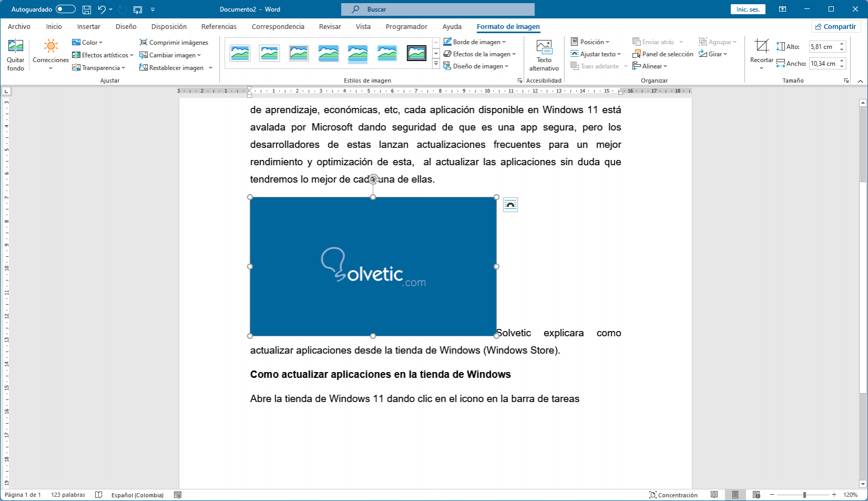The width and height of the screenshot is (868, 501).
Task: Click the macro recording status icon
Action: pyautogui.click(x=178, y=495)
